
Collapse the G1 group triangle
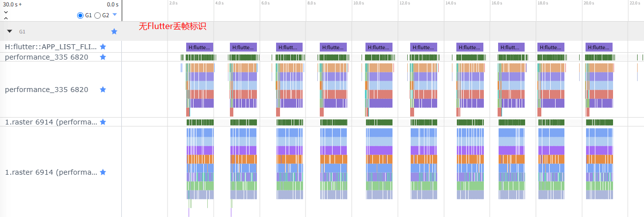(9, 31)
